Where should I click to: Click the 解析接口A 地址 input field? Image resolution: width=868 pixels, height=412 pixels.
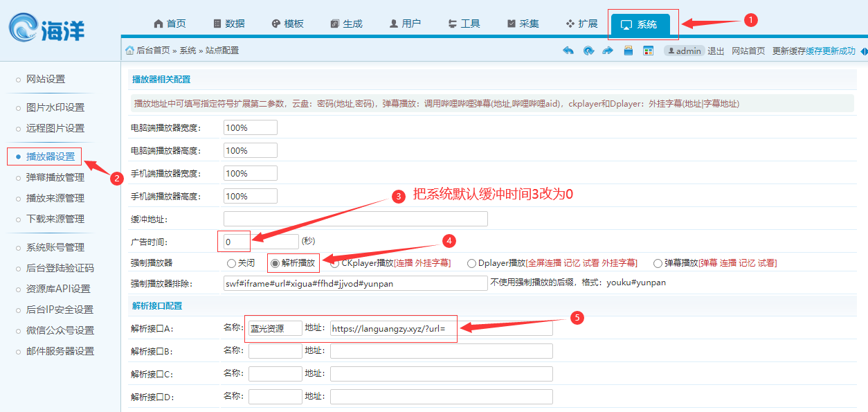(441, 329)
